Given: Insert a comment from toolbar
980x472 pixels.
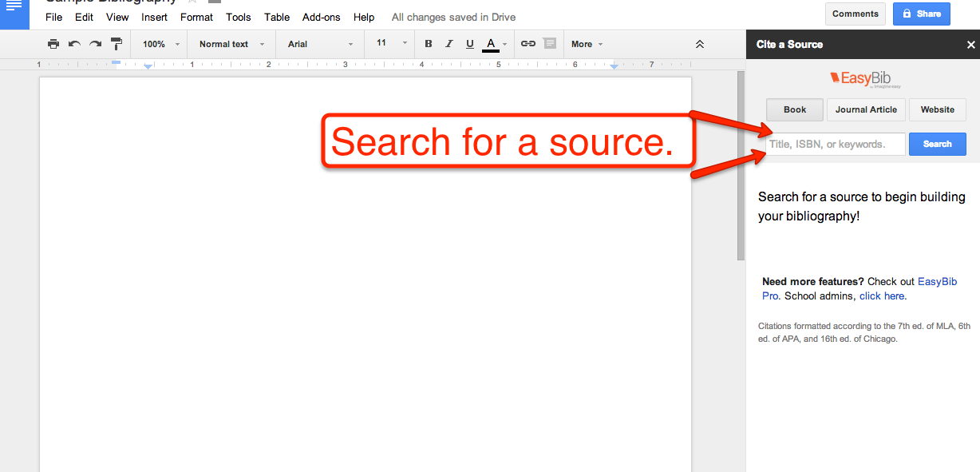Looking at the screenshot, I should point(550,44).
